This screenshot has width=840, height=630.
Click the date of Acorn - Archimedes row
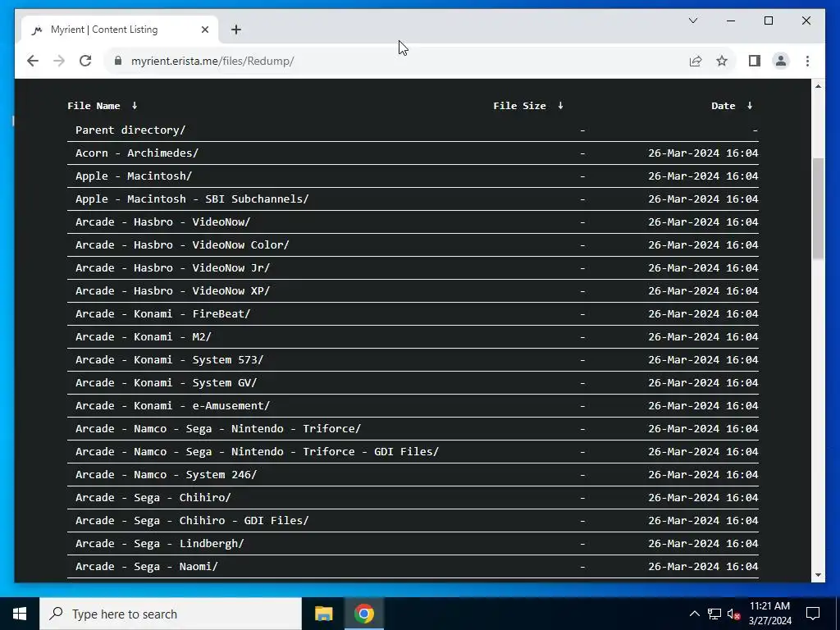(x=703, y=153)
